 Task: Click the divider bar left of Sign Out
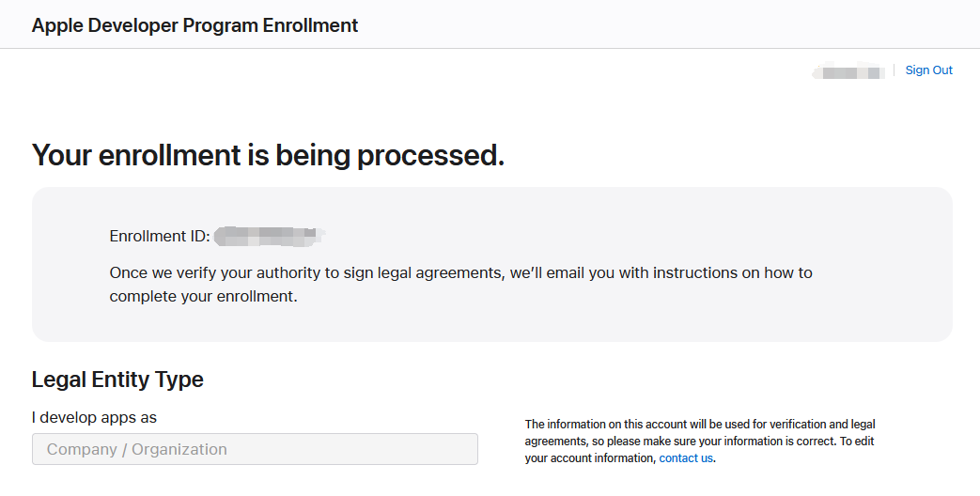click(894, 70)
